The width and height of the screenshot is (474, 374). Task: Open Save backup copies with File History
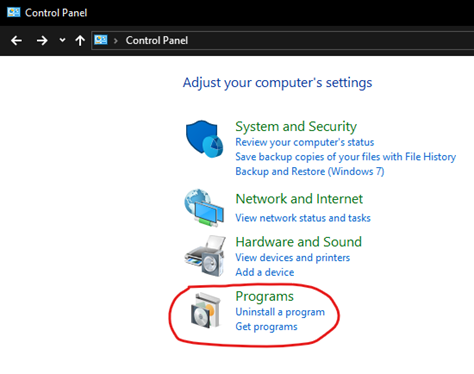tap(346, 157)
